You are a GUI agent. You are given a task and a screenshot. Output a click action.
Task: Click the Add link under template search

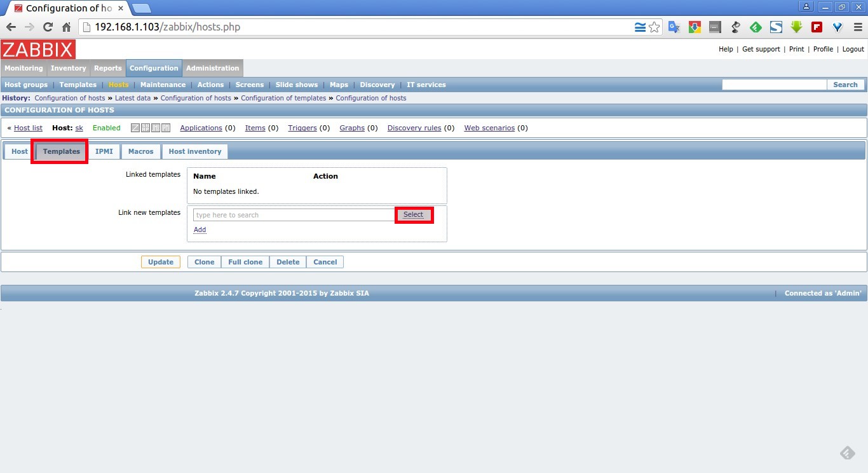pyautogui.click(x=200, y=230)
